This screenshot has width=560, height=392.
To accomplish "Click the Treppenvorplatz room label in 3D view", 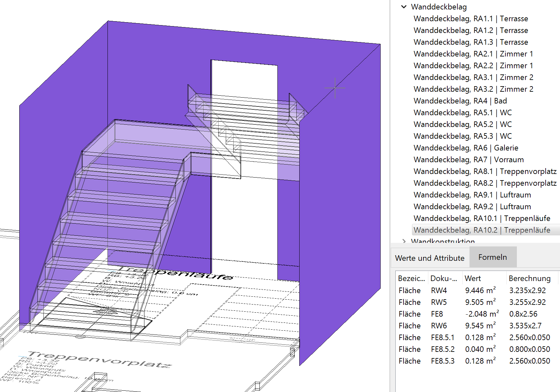I will coord(99,359).
